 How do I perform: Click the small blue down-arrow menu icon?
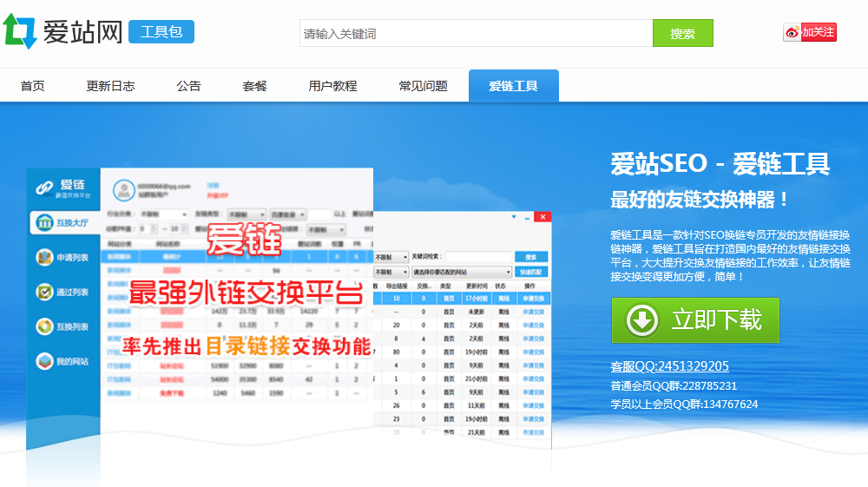coord(514,217)
